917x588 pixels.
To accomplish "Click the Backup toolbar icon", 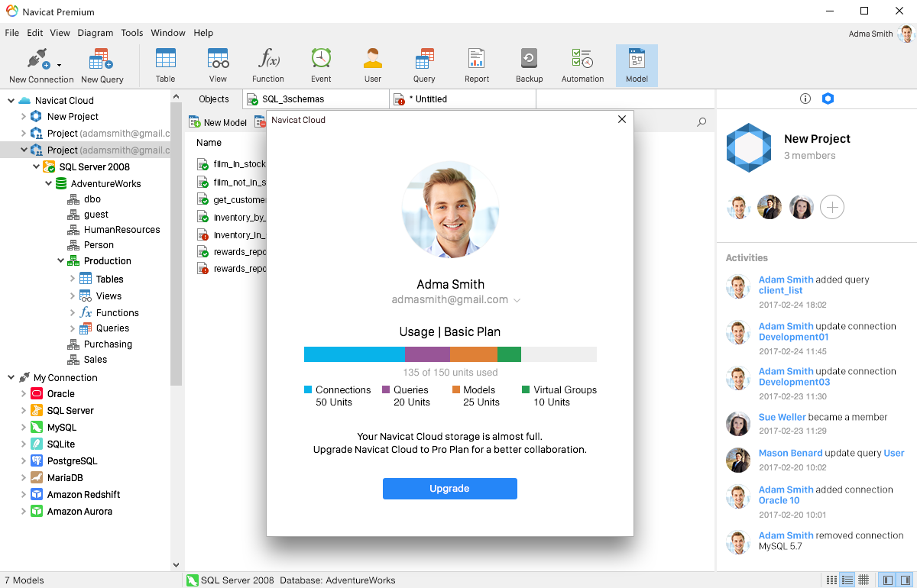I will point(529,58).
